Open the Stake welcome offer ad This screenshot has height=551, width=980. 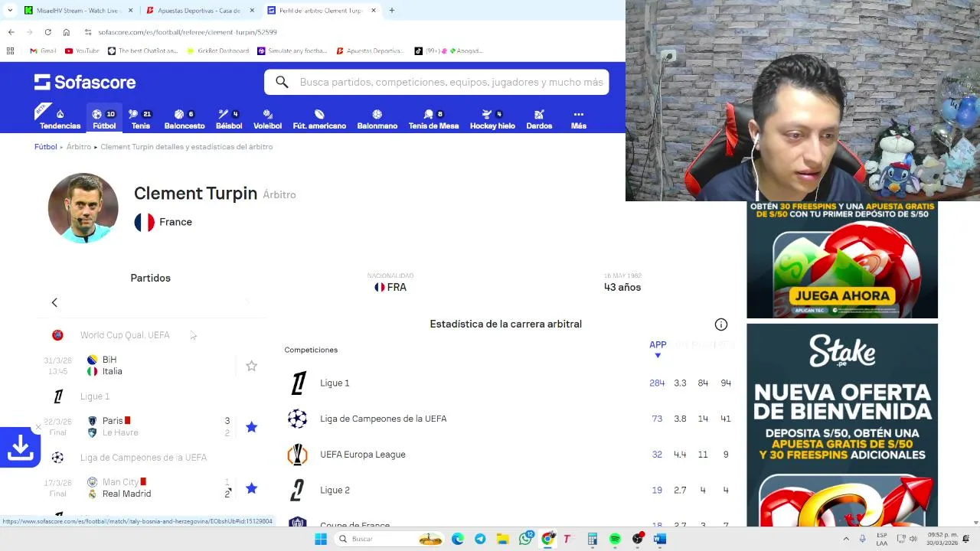pos(842,425)
